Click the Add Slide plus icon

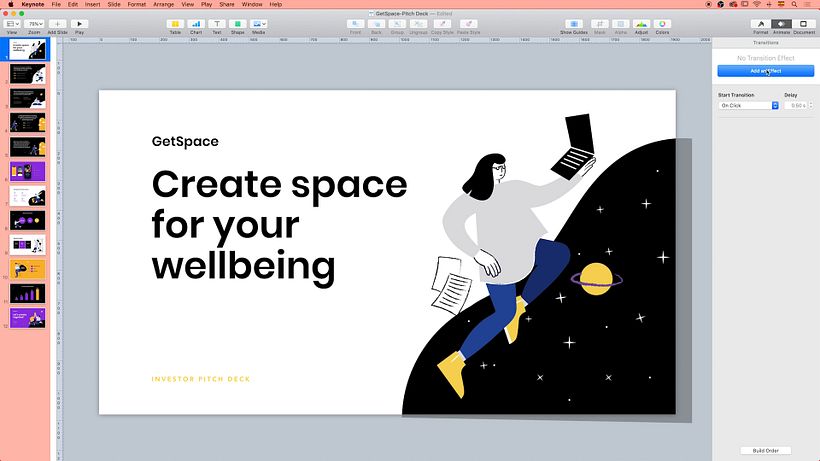pos(57,23)
